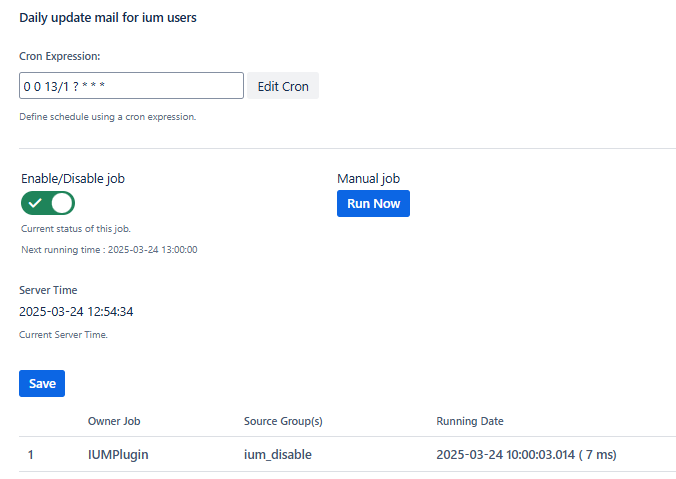
Task: Click the Enable/Disable job label
Action: [73, 178]
